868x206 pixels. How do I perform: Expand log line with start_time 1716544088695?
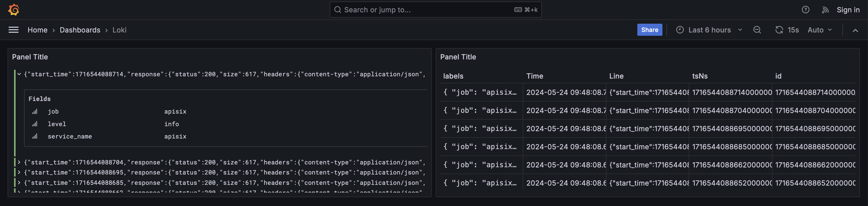click(19, 173)
